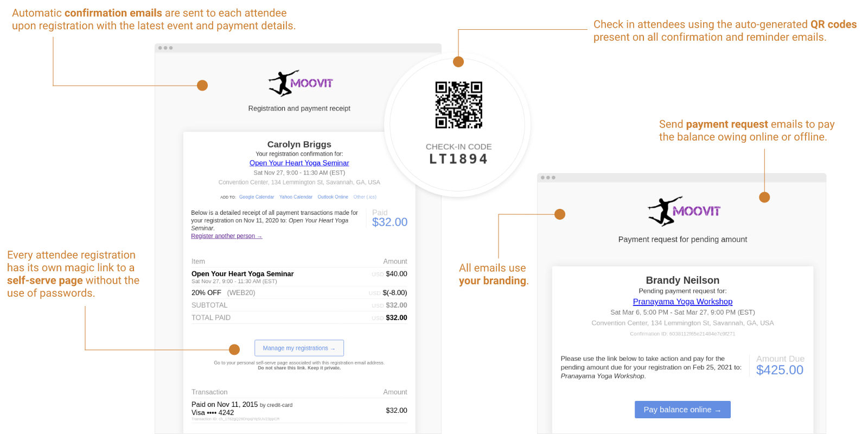Click the Moovit logo in the payment request email

(683, 211)
